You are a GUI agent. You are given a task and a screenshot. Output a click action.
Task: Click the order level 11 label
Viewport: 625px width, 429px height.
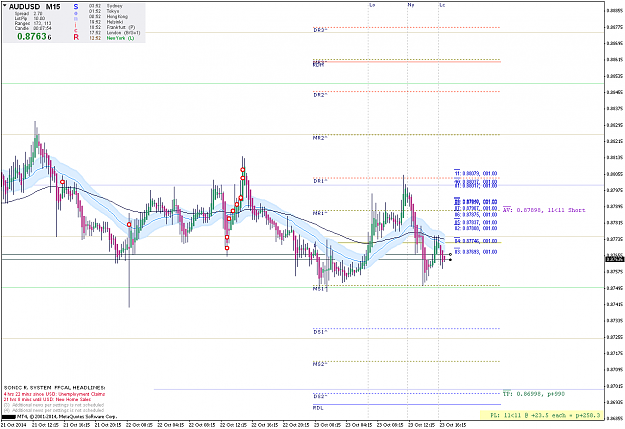coord(476,173)
